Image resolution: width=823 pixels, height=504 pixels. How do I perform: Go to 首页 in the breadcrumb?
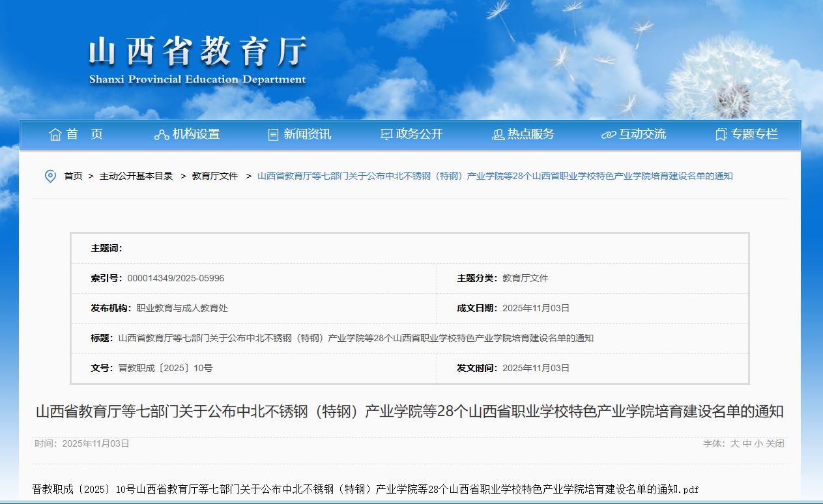[73, 176]
